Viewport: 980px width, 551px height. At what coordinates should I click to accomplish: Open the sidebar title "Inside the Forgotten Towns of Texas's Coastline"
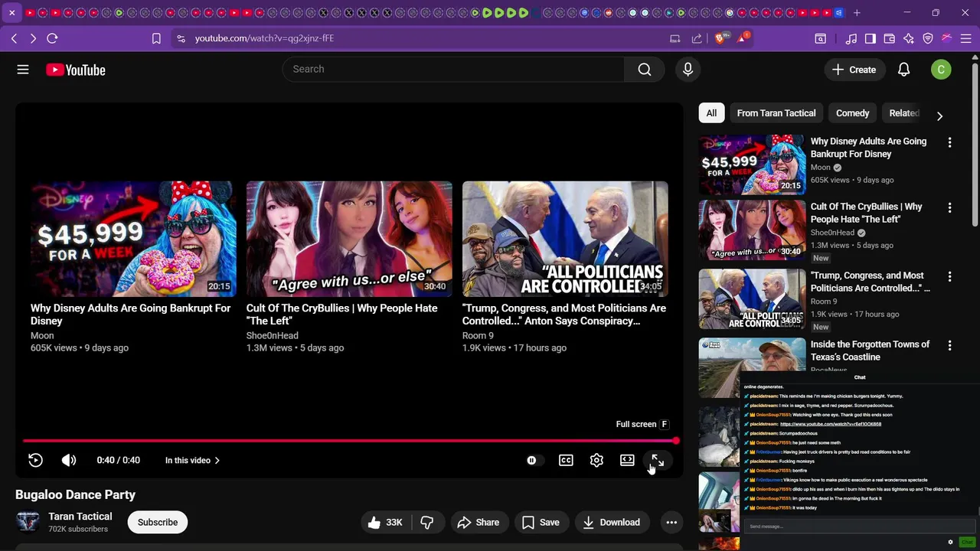(870, 350)
